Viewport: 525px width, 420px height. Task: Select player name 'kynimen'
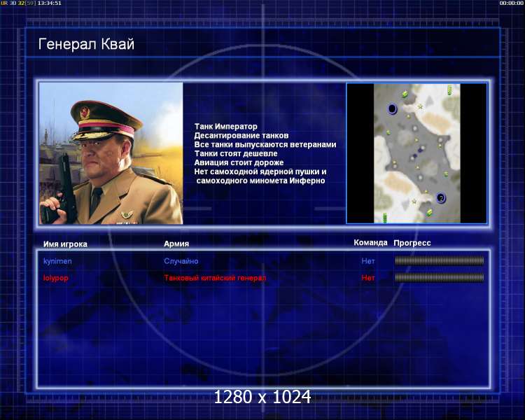pyautogui.click(x=57, y=261)
